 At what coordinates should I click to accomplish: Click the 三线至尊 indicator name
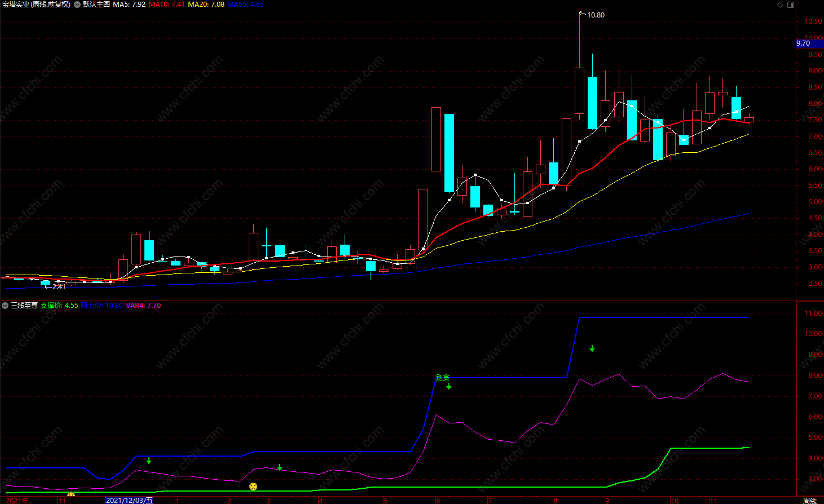[24, 306]
